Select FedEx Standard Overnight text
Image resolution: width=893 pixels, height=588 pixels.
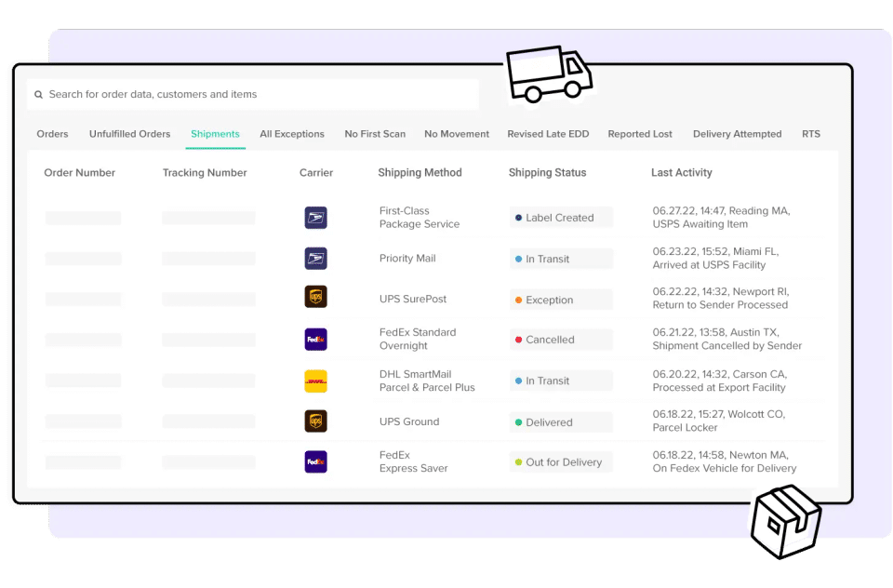tap(418, 339)
